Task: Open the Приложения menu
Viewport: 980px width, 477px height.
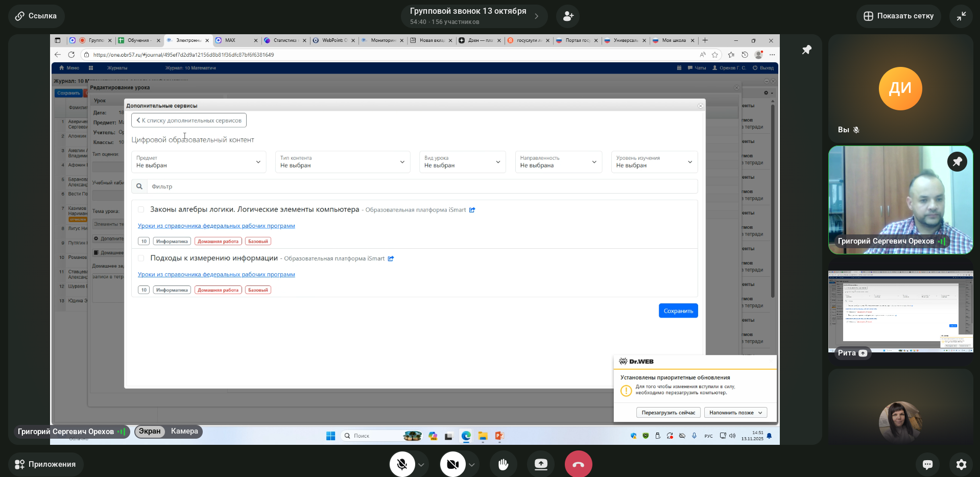Action: pyautogui.click(x=45, y=464)
